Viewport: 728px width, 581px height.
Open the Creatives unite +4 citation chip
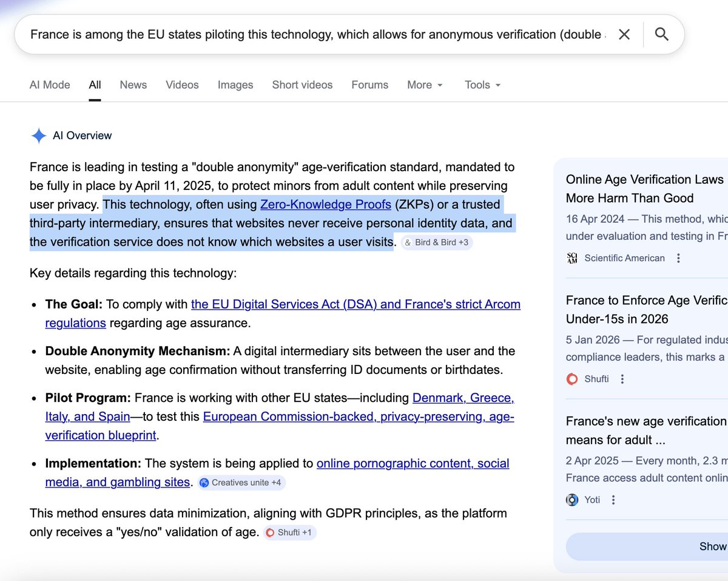[241, 483]
